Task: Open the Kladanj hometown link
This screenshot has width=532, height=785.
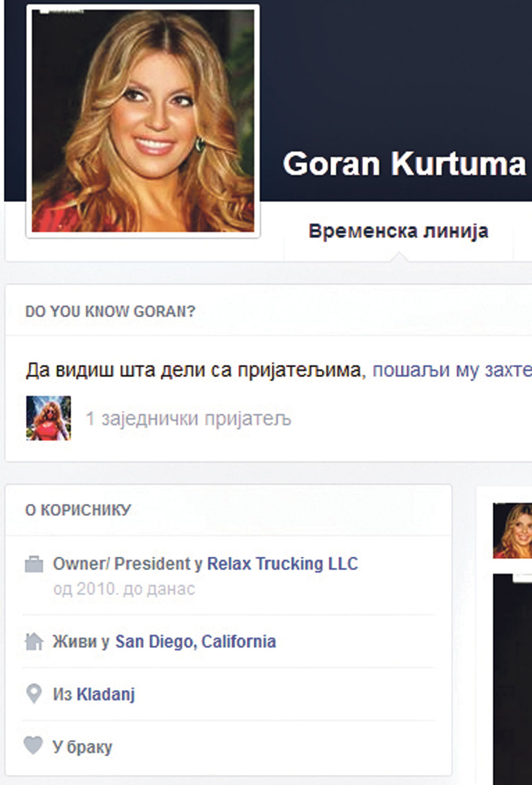Action: [x=106, y=695]
